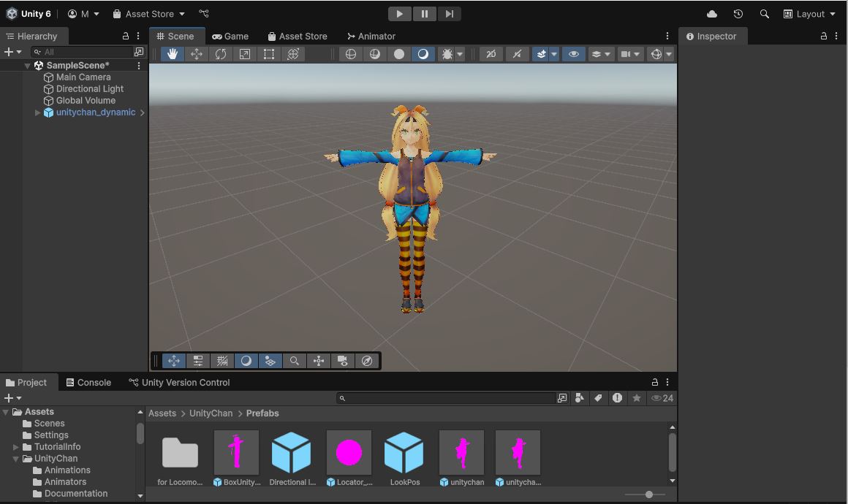Select the Rect tool
The width and height of the screenshot is (848, 504).
tap(269, 54)
